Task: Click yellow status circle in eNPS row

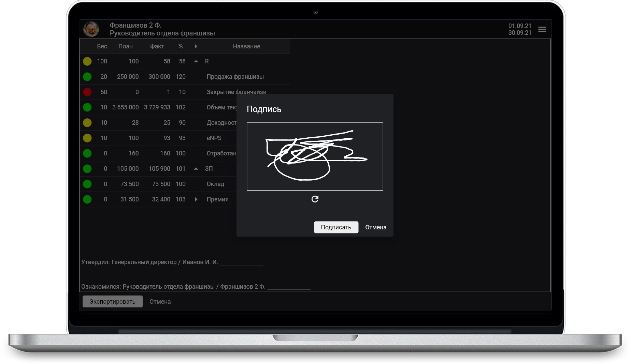Action: pos(87,138)
